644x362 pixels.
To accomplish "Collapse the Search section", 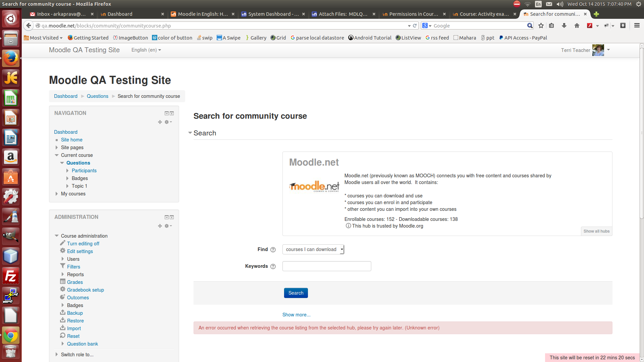I will click(190, 133).
